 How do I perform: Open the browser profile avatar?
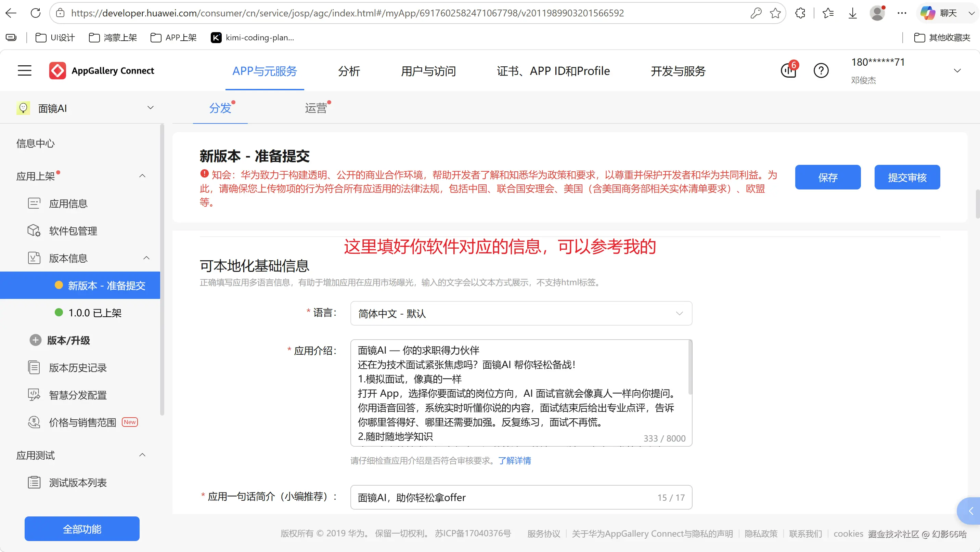(x=877, y=13)
